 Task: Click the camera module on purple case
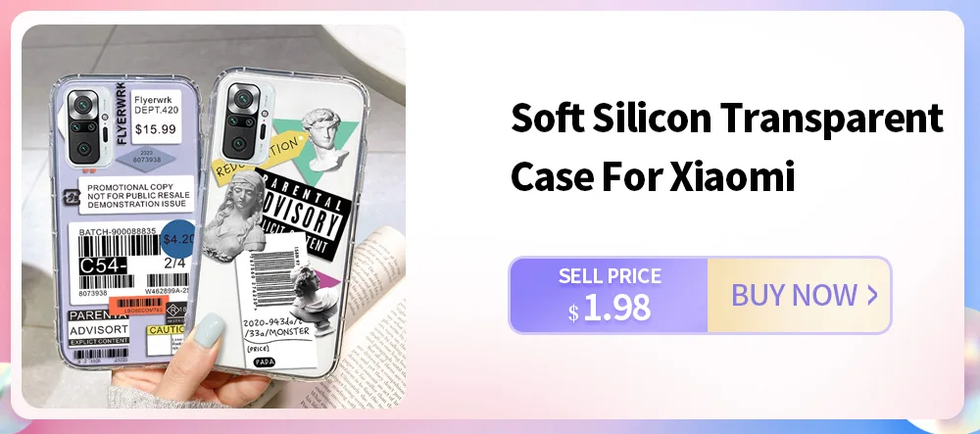click(83, 126)
